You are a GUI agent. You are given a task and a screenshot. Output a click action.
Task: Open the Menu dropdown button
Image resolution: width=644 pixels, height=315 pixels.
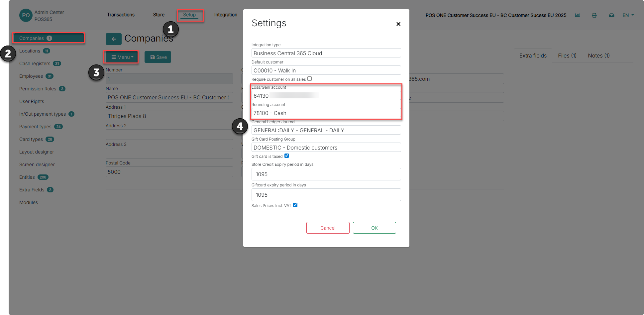coord(122,57)
